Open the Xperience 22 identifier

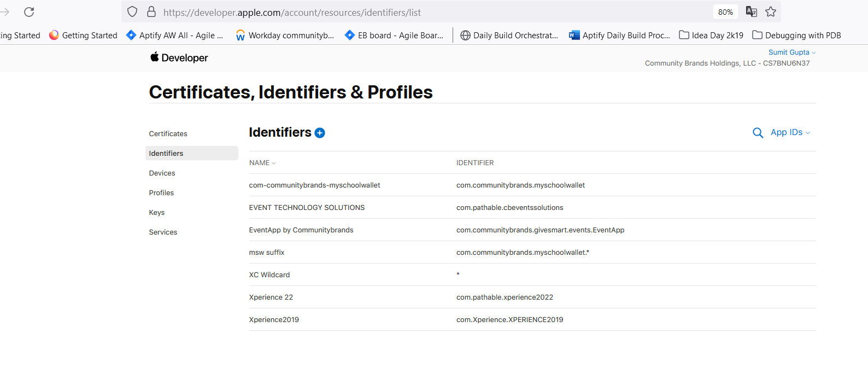click(271, 297)
